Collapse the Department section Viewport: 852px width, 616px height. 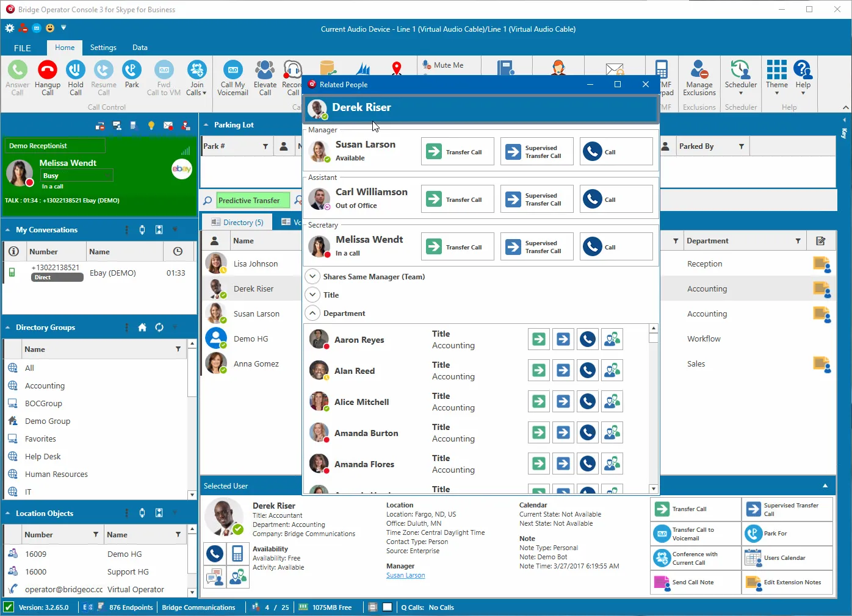point(312,313)
